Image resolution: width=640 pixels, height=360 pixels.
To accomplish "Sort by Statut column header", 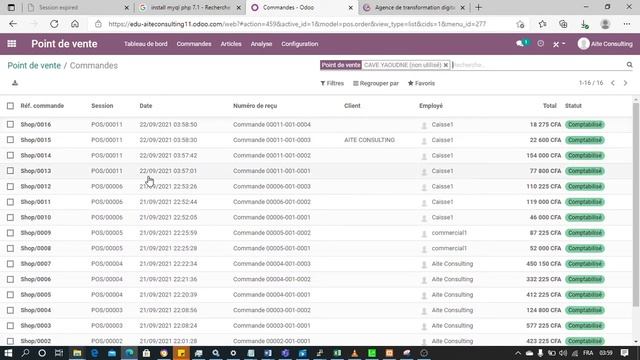I will [573, 106].
